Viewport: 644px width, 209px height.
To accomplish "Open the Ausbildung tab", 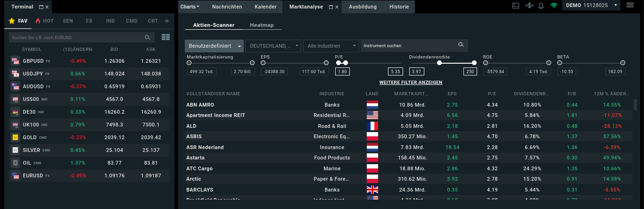I will (363, 7).
